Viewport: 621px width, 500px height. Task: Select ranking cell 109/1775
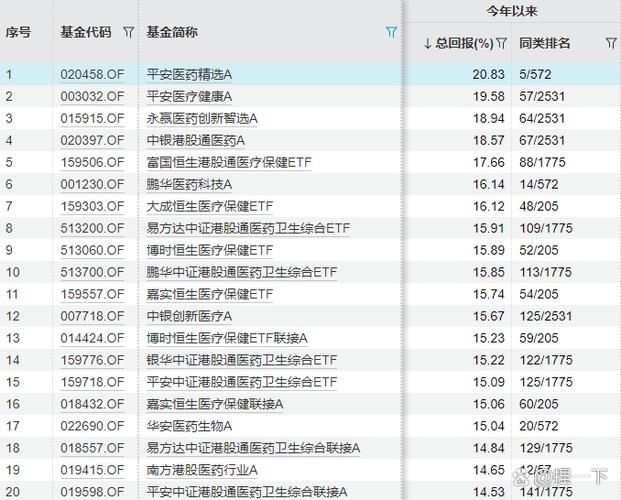click(546, 229)
